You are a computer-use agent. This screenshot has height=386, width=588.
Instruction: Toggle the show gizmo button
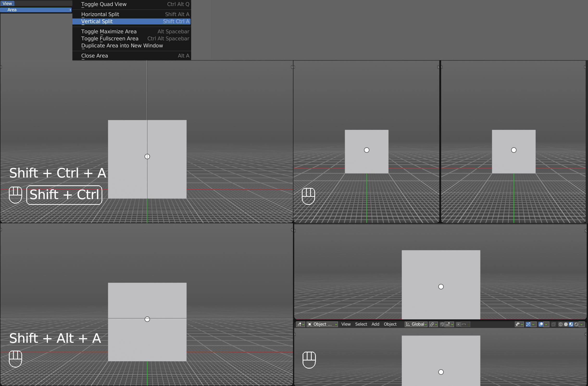(528, 324)
